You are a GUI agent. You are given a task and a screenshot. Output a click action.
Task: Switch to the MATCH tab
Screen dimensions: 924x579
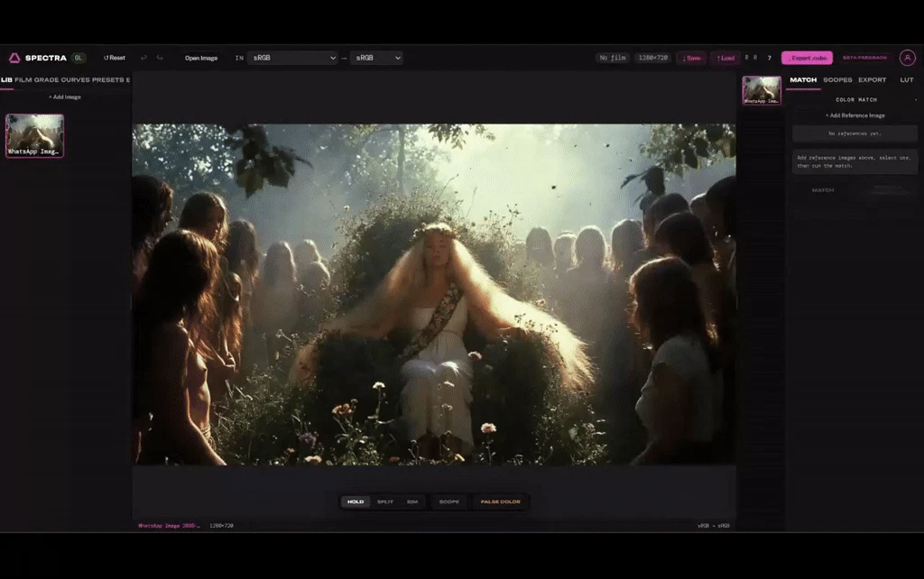click(803, 79)
